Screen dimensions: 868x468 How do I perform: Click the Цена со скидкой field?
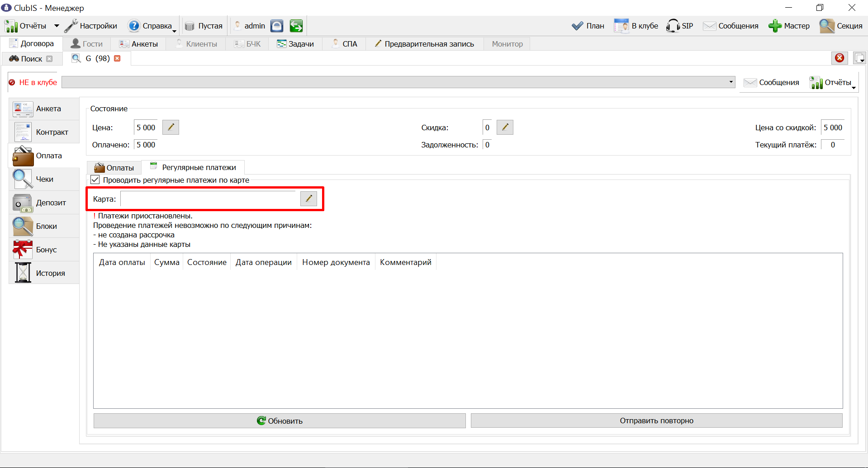[833, 128]
